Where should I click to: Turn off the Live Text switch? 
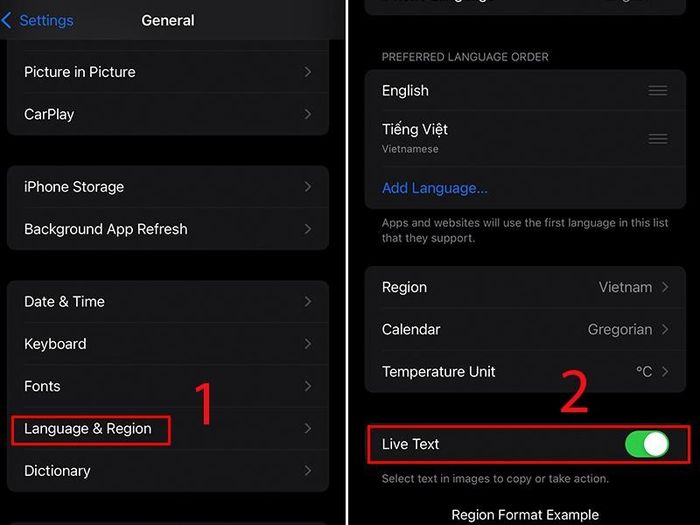[x=647, y=444]
